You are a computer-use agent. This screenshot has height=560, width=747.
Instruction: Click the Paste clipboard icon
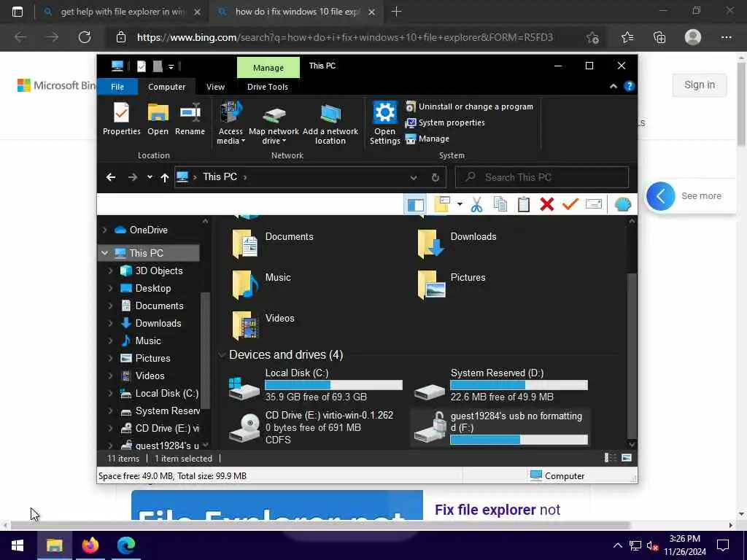pyautogui.click(x=524, y=204)
